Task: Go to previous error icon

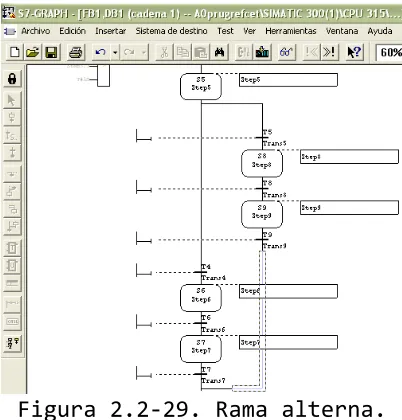Action: click(311, 52)
